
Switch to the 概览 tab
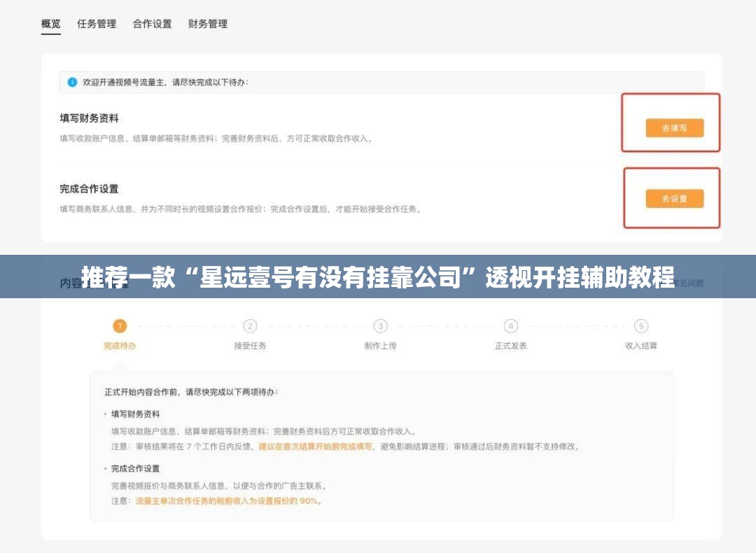(50, 24)
